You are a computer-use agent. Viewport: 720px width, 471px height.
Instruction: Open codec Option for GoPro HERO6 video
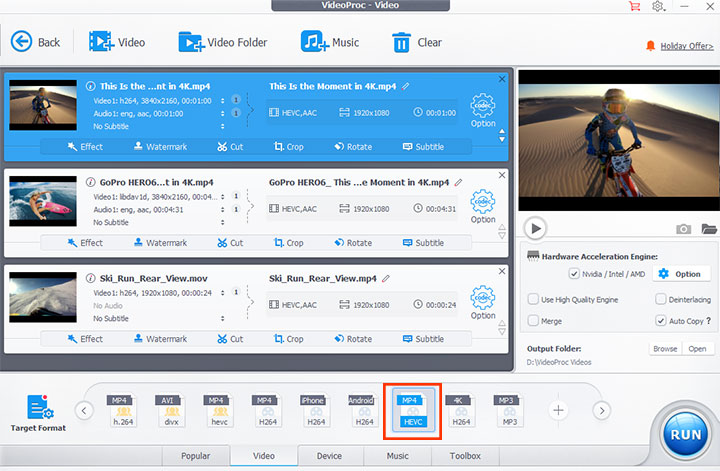tap(483, 206)
